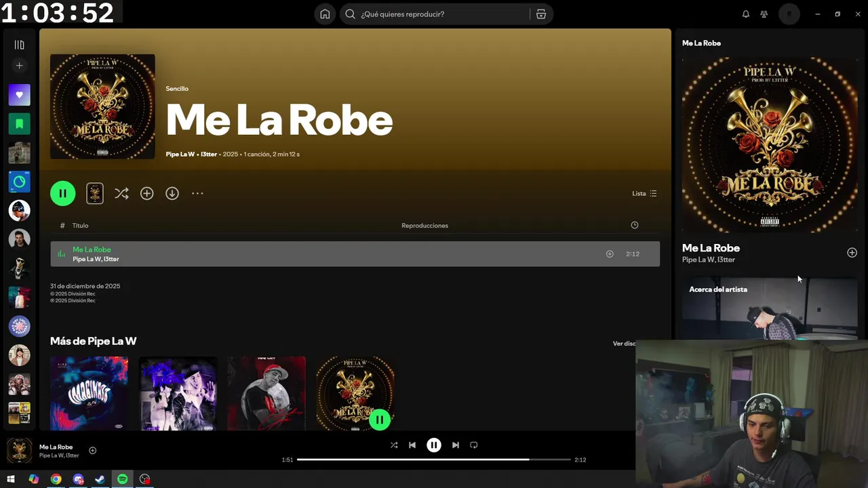The height and width of the screenshot is (488, 868).
Task: Open the Red Hot Chili Peppers logo sidebar item
Action: tap(19, 326)
